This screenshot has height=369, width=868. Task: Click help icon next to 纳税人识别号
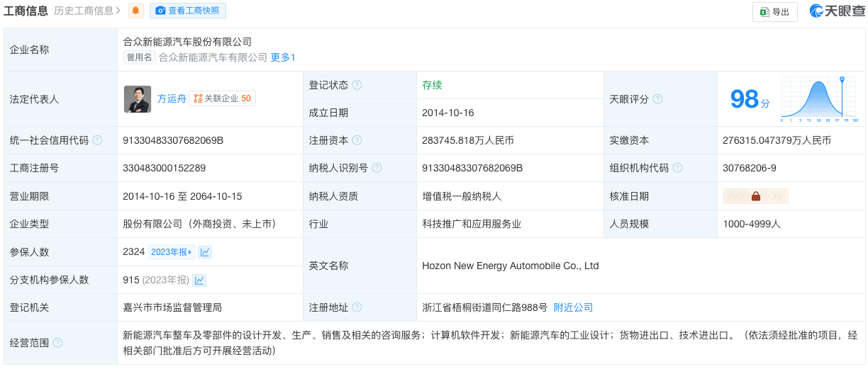tap(377, 168)
